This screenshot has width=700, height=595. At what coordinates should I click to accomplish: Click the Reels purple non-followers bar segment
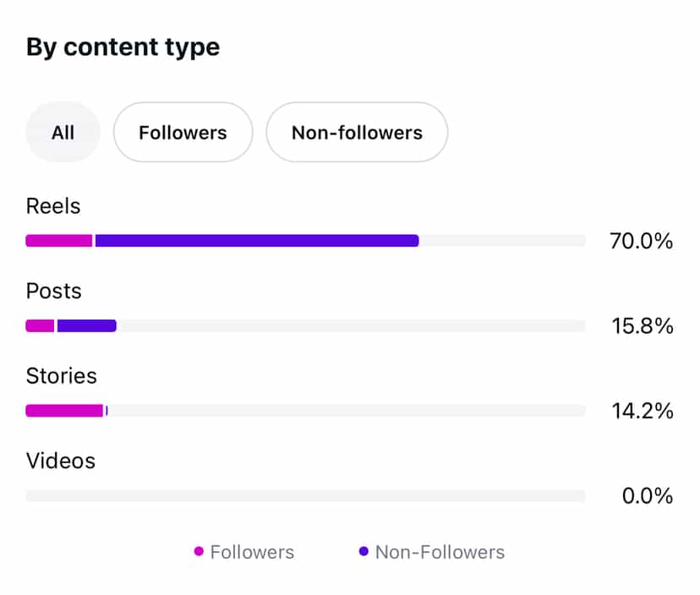[257, 241]
